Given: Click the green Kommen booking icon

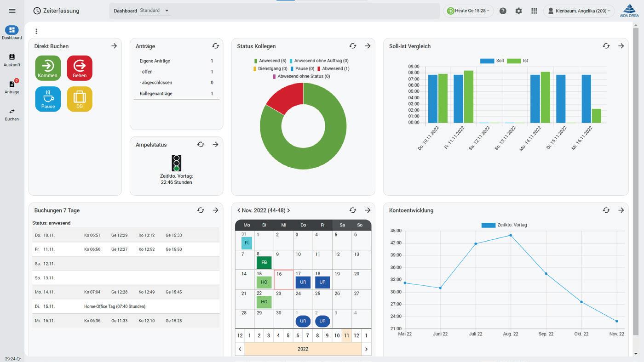Looking at the screenshot, I should point(48,68).
